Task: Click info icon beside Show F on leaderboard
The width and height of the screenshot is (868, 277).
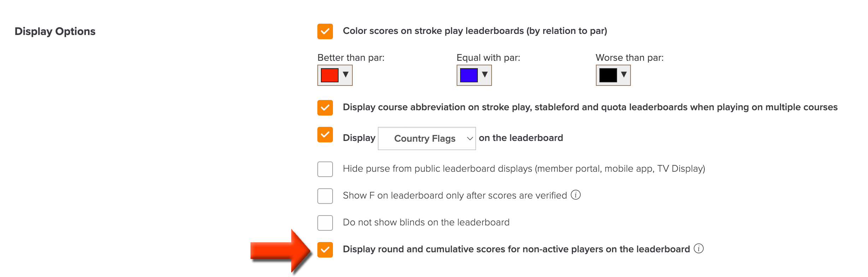Action: 576,195
